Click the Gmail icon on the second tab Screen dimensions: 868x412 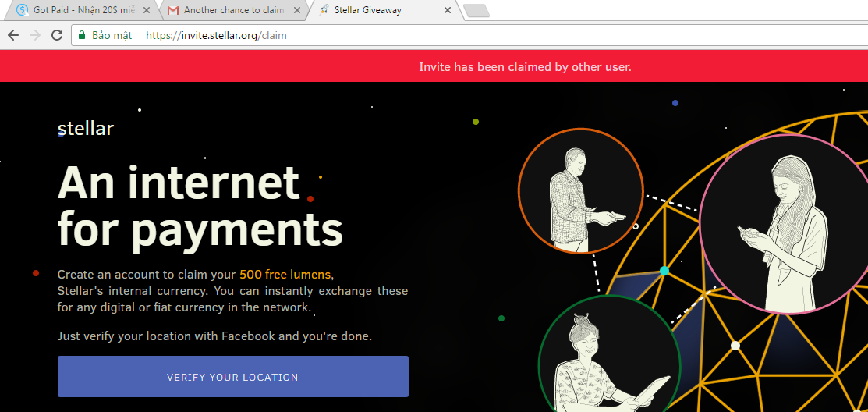[x=173, y=10]
